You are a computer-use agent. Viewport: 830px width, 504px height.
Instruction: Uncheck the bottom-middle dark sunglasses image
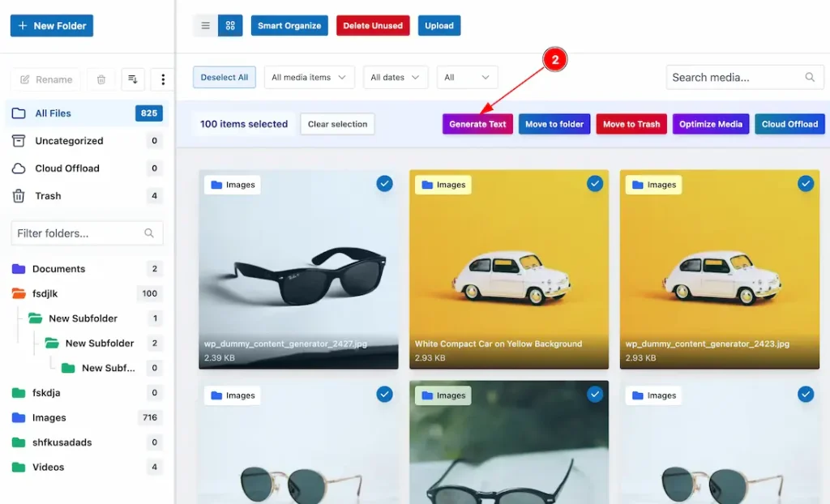coord(595,395)
